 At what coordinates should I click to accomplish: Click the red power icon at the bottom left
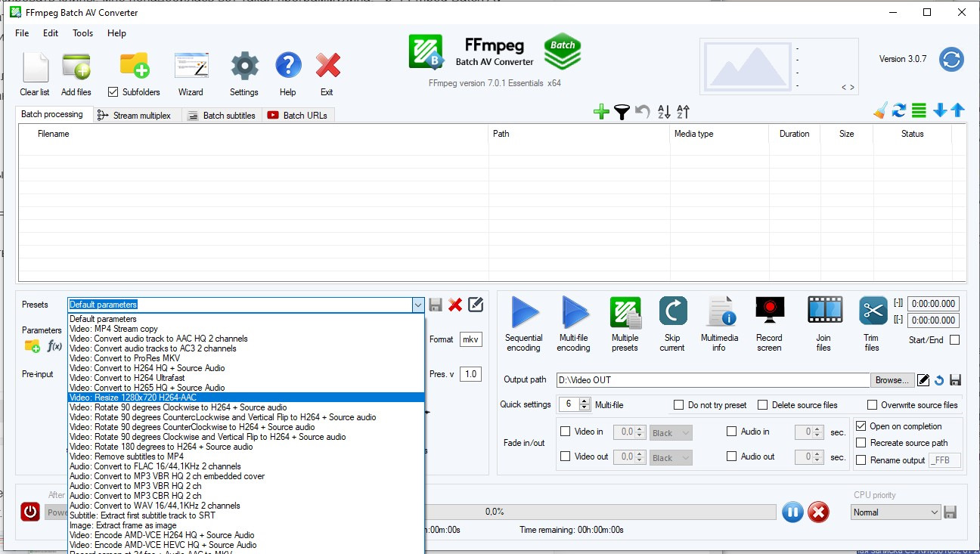click(x=30, y=512)
